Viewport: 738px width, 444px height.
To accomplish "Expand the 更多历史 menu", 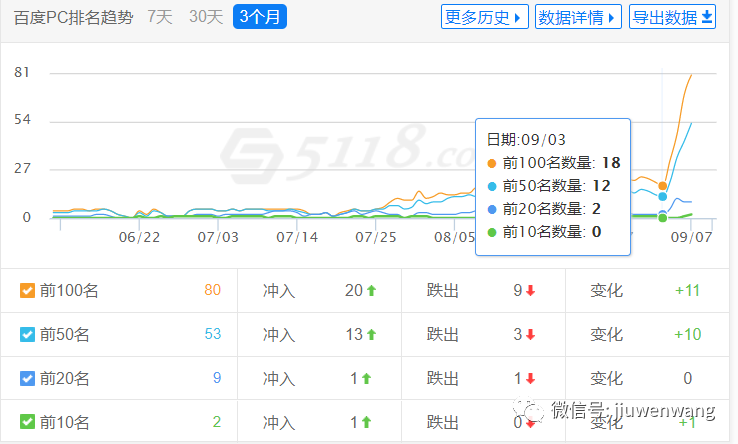I will (485, 17).
